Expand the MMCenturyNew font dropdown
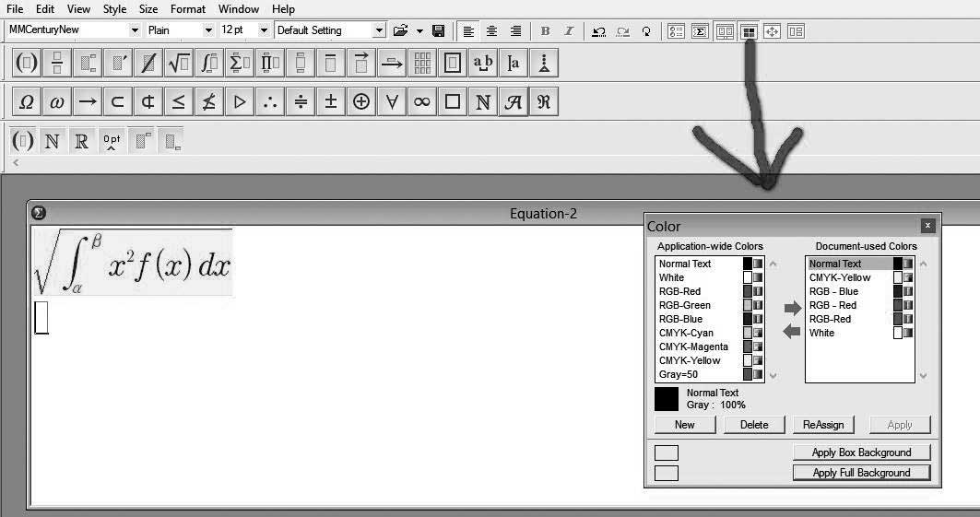Image resolution: width=980 pixels, height=517 pixels. pyautogui.click(x=135, y=30)
